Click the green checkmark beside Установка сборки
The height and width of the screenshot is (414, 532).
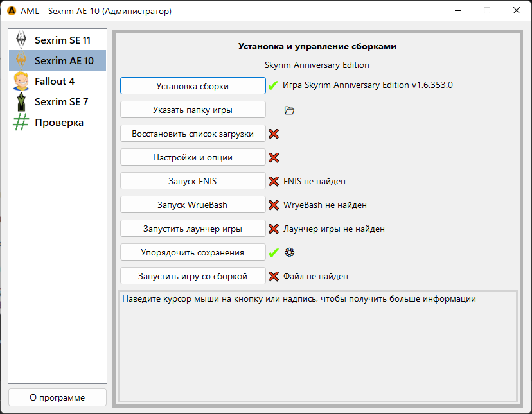[x=273, y=85]
